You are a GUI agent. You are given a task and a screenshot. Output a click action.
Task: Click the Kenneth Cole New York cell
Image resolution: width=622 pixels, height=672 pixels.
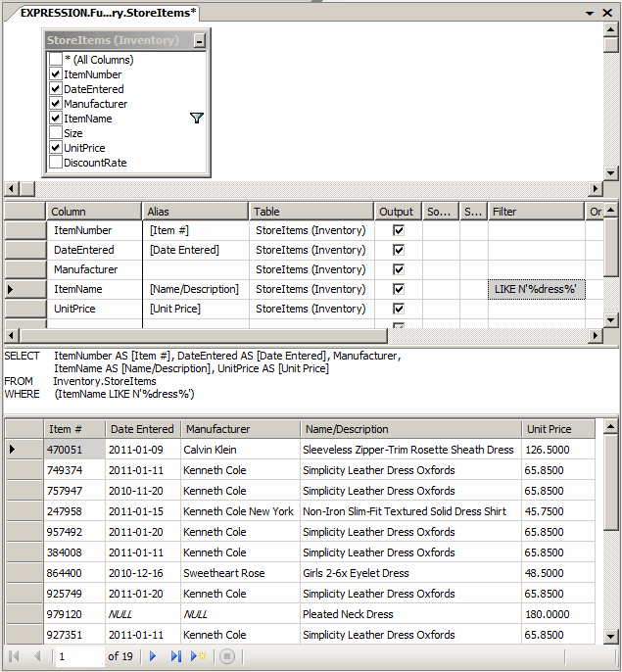241,511
